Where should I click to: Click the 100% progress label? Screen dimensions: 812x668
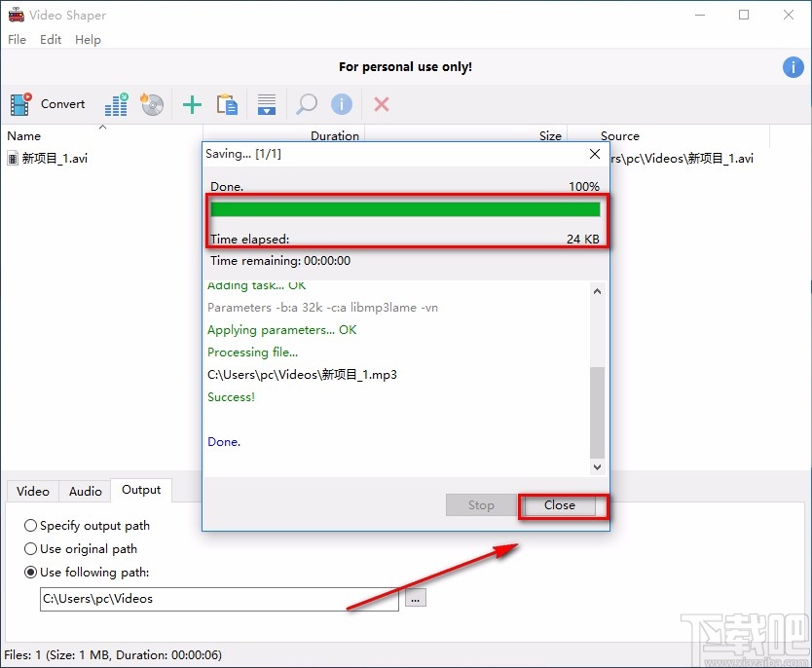coord(583,186)
